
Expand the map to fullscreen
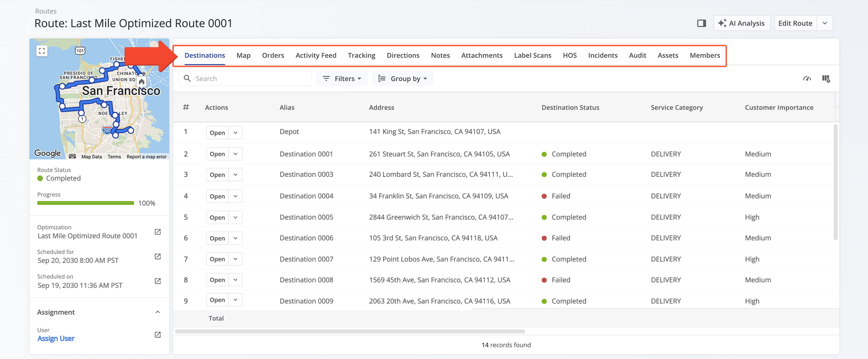[x=42, y=51]
